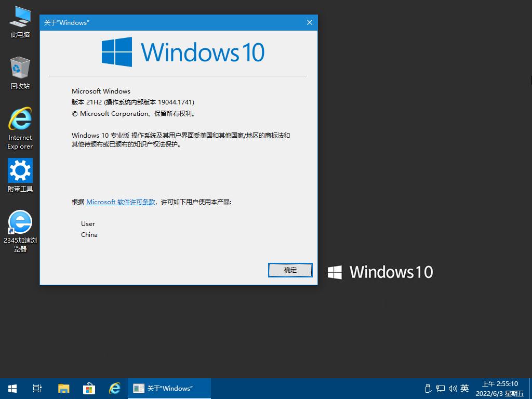532x399 pixels.
Task: Click the 版本 21H2 build number text
Action: [x=133, y=102]
